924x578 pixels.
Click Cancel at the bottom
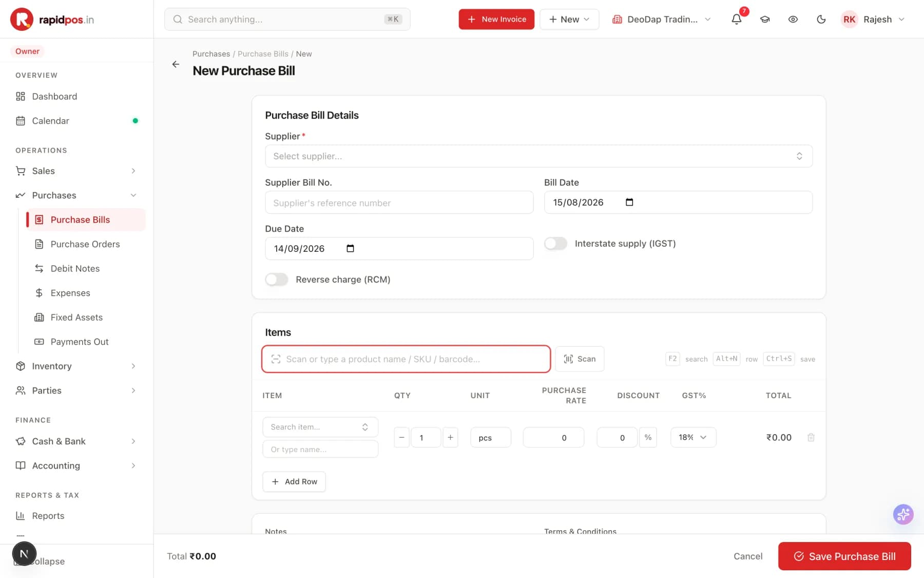[x=748, y=556]
